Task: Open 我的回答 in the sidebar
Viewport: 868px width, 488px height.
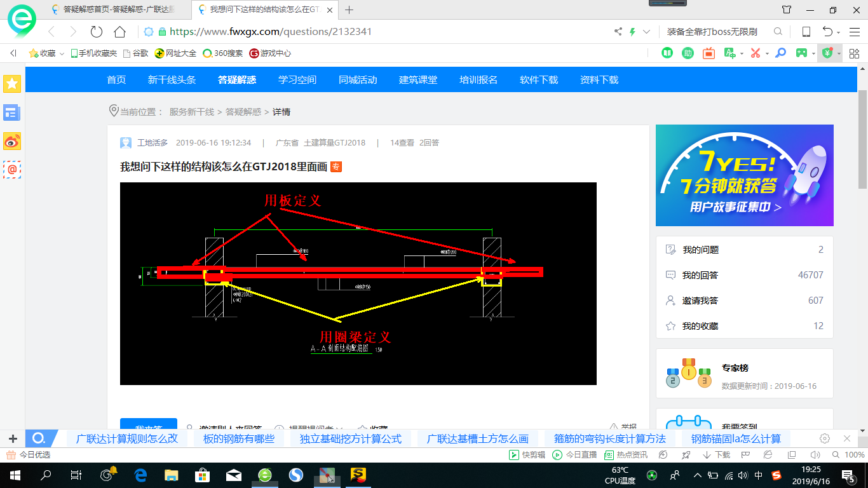Action: (744, 275)
